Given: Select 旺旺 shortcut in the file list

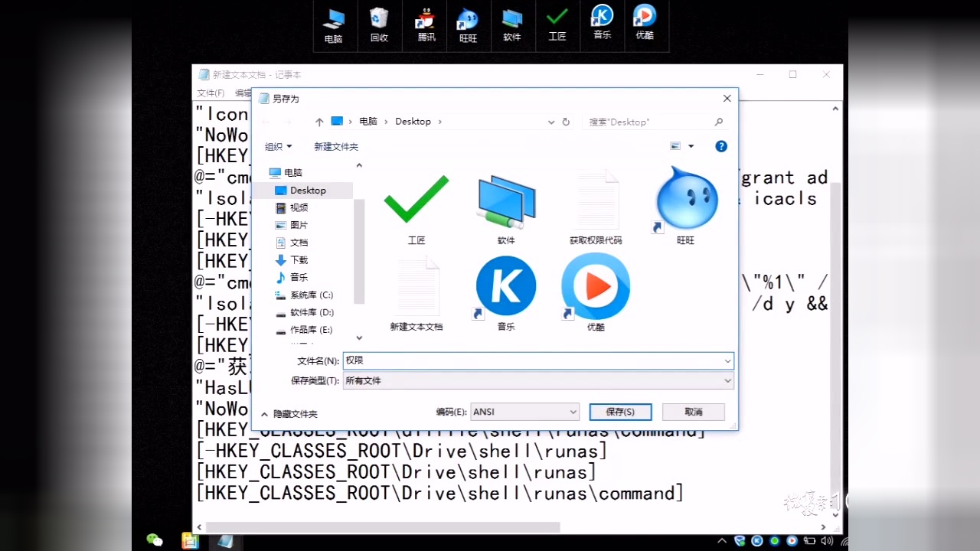Looking at the screenshot, I should coord(685,207).
